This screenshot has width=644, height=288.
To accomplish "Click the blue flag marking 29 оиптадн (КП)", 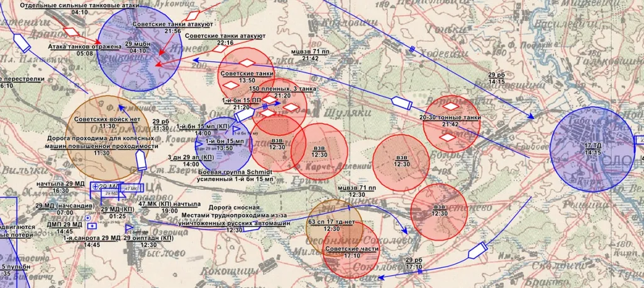I will tap(129, 228).
